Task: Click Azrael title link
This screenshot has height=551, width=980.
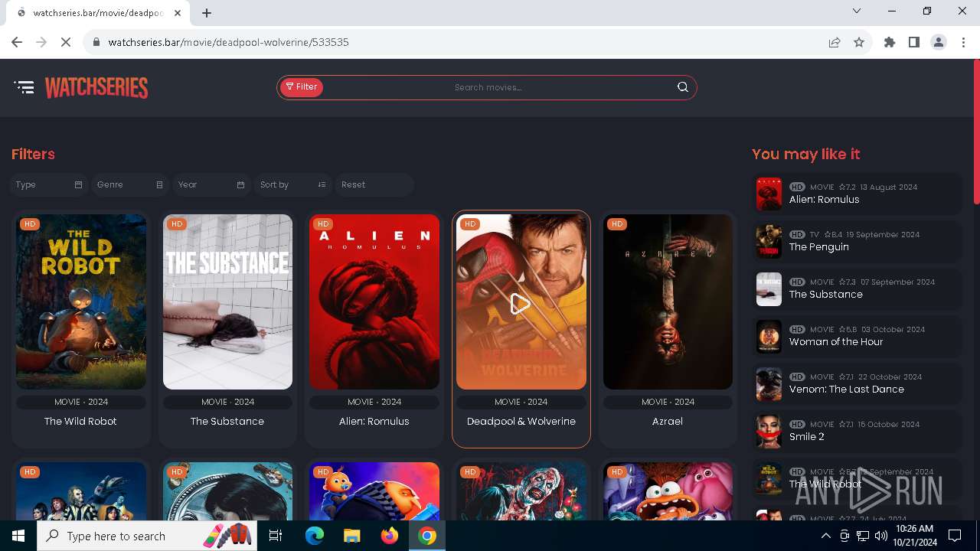Action: (668, 421)
